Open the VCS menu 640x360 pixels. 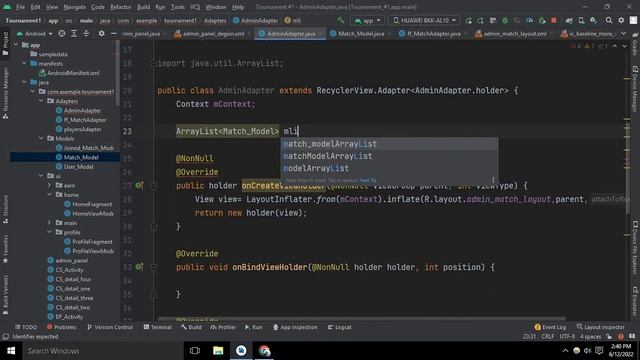(195, 7)
